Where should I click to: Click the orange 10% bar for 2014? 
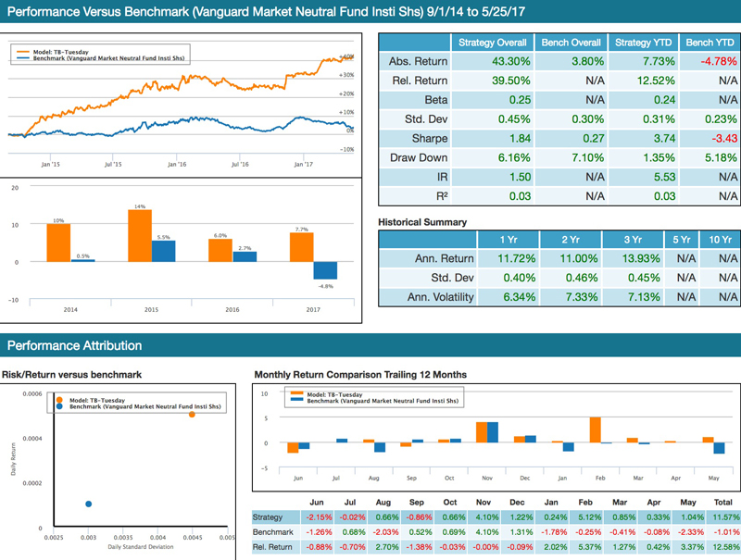(57, 243)
